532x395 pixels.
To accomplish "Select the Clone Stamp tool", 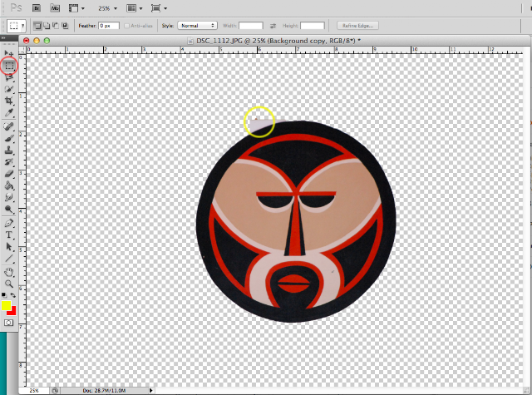I will pos(9,151).
